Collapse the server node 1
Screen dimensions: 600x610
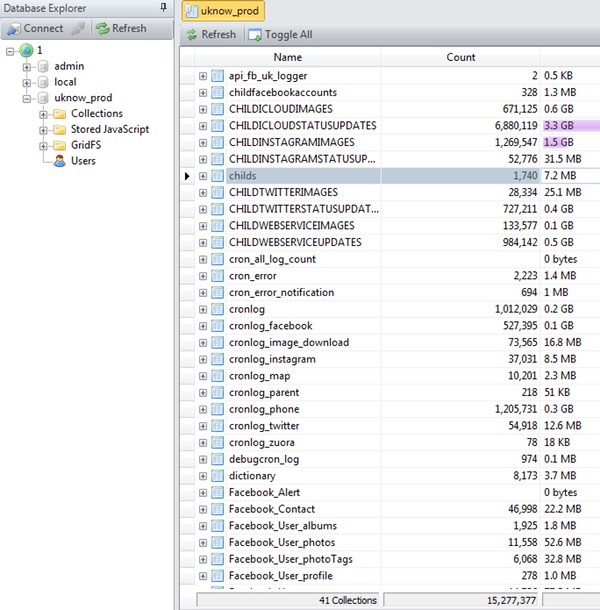10,51
